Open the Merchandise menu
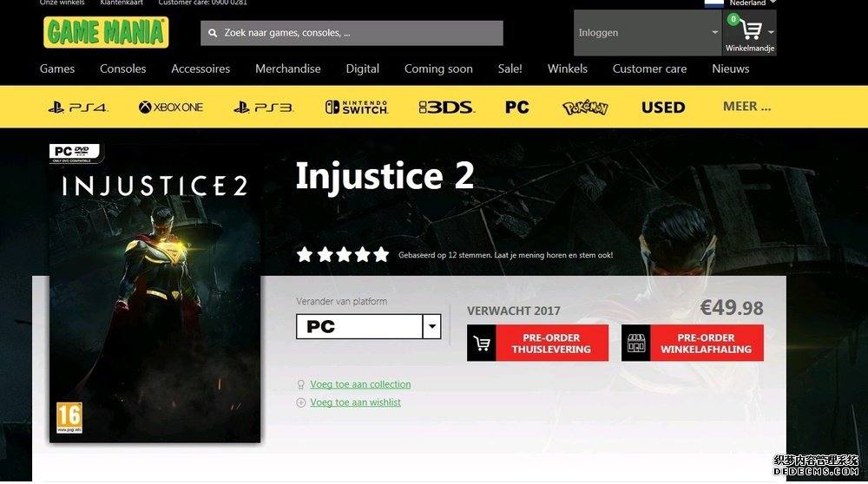Image resolution: width=868 pixels, height=484 pixels. point(287,69)
